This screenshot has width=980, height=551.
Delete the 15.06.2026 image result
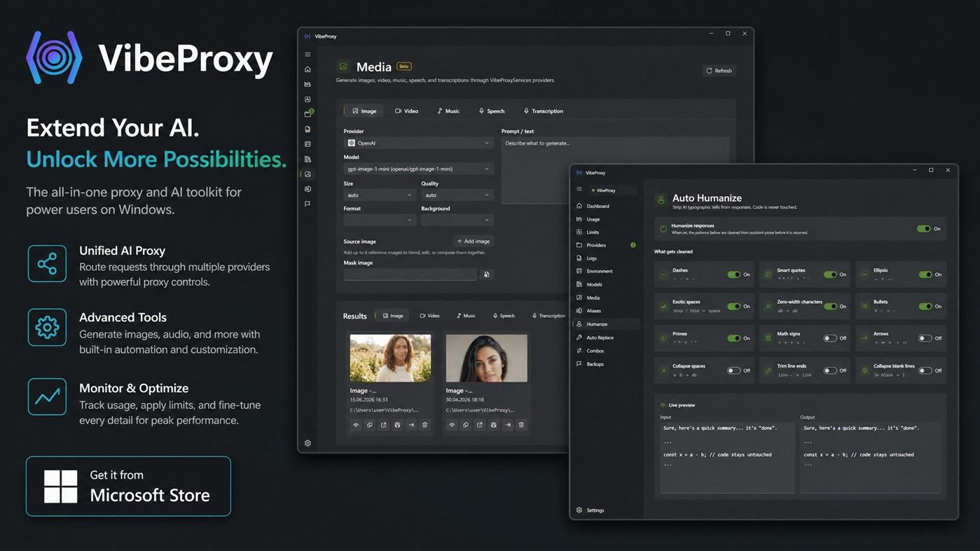pyautogui.click(x=425, y=425)
